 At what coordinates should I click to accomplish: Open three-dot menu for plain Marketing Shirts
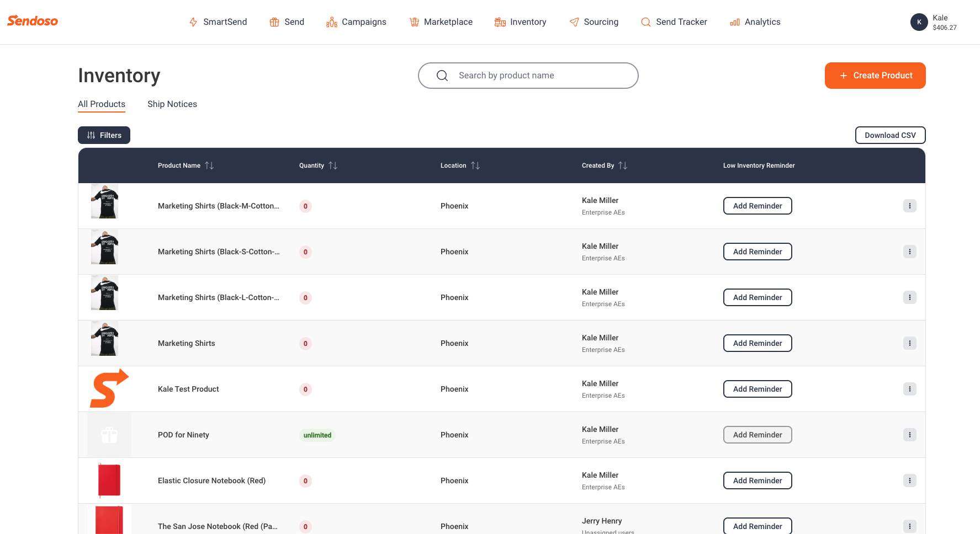pyautogui.click(x=910, y=343)
